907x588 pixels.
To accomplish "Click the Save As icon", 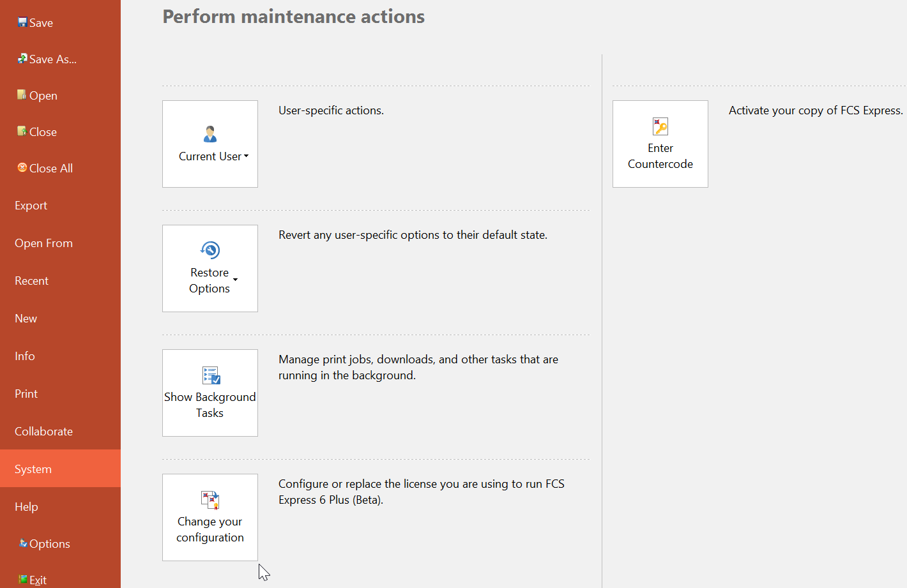I will point(22,59).
